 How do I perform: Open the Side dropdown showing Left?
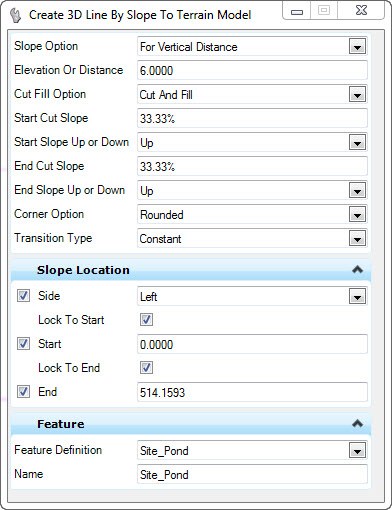pyautogui.click(x=357, y=296)
